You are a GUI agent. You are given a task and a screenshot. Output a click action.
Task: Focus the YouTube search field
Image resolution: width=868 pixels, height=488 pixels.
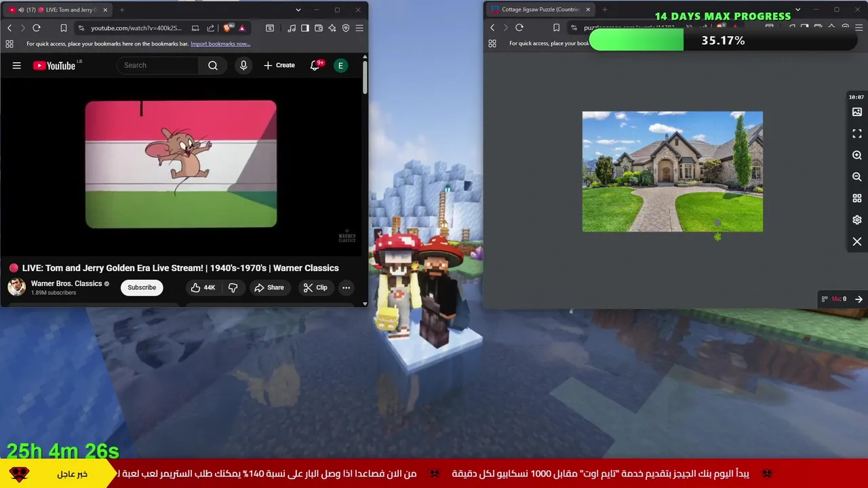[x=157, y=66]
